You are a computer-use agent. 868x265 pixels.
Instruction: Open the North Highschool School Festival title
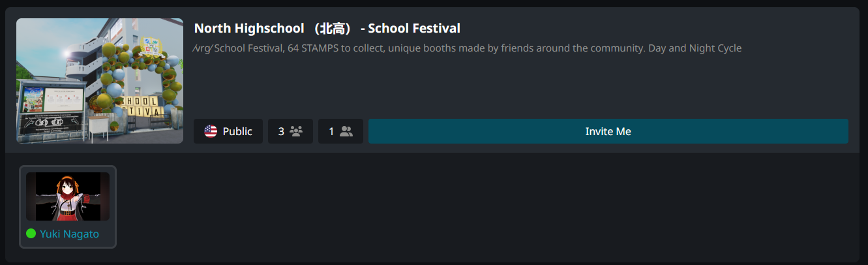pyautogui.click(x=327, y=28)
